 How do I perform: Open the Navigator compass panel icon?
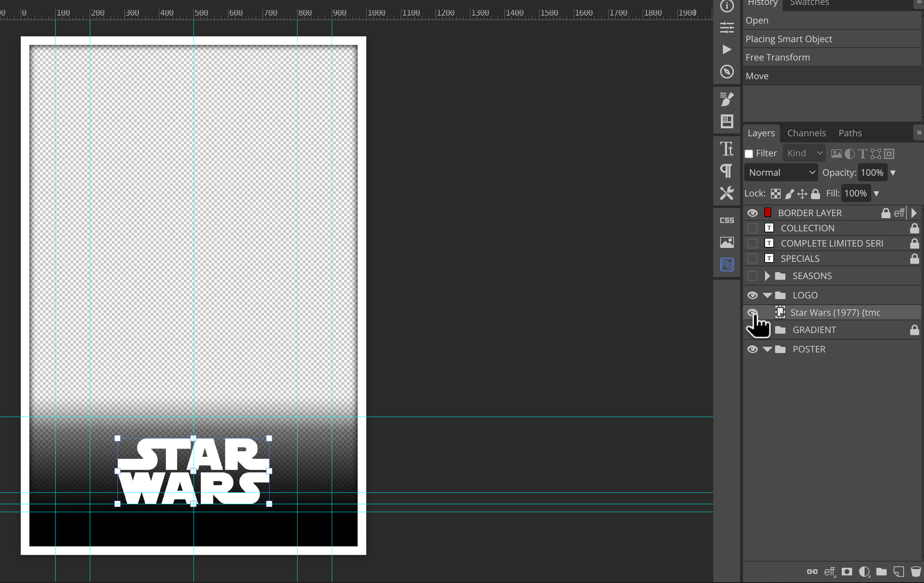point(727,72)
